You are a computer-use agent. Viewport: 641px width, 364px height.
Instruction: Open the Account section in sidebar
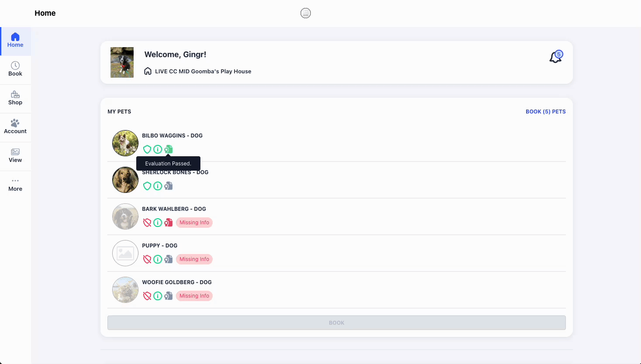coord(15,127)
